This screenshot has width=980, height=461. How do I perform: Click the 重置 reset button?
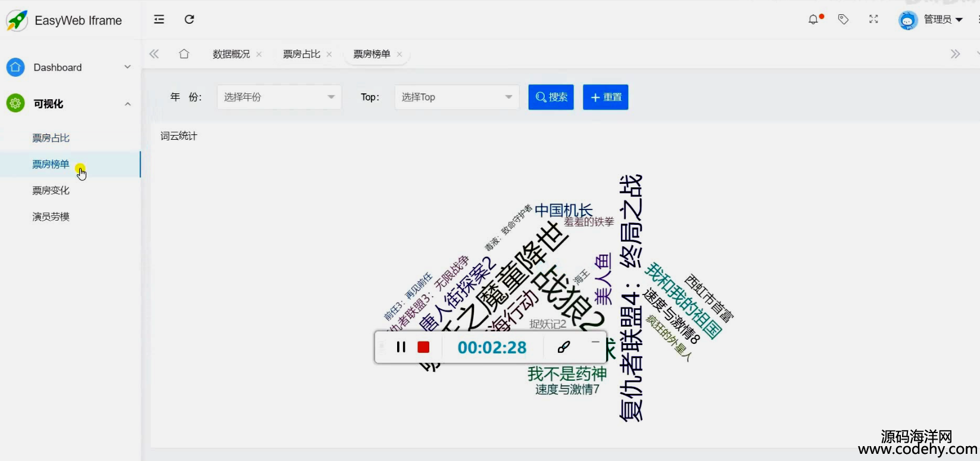606,97
